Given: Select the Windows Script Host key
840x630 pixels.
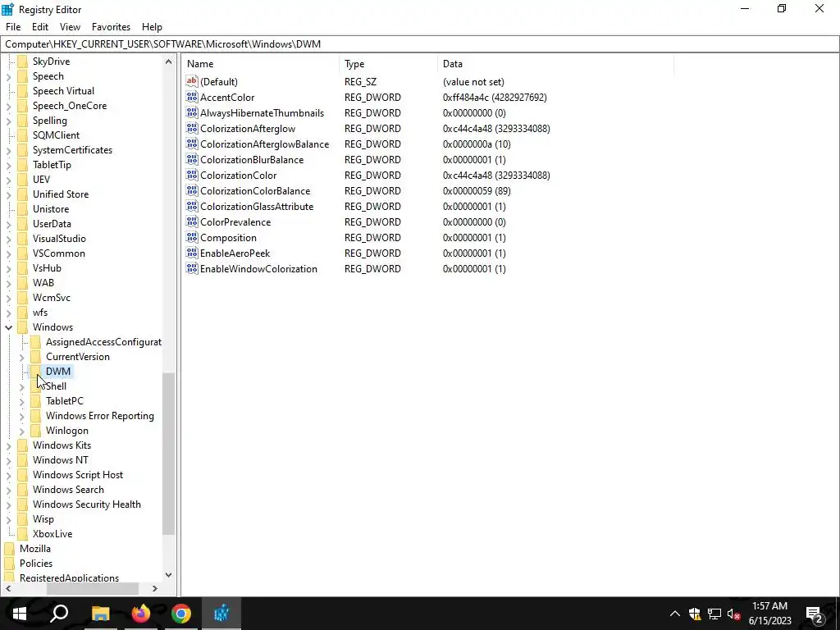Looking at the screenshot, I should tap(78, 475).
